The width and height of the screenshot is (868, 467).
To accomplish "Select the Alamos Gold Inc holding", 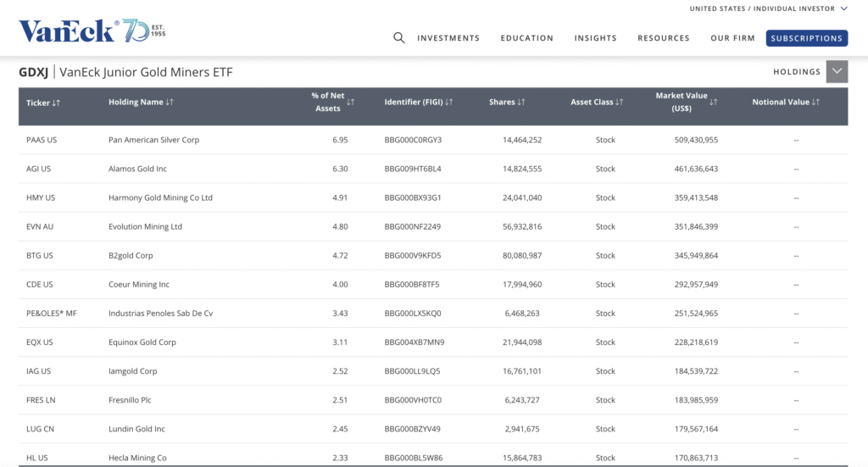I will pos(137,169).
